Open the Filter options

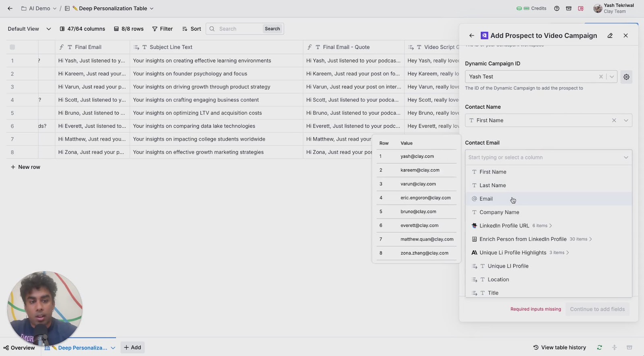(163, 29)
